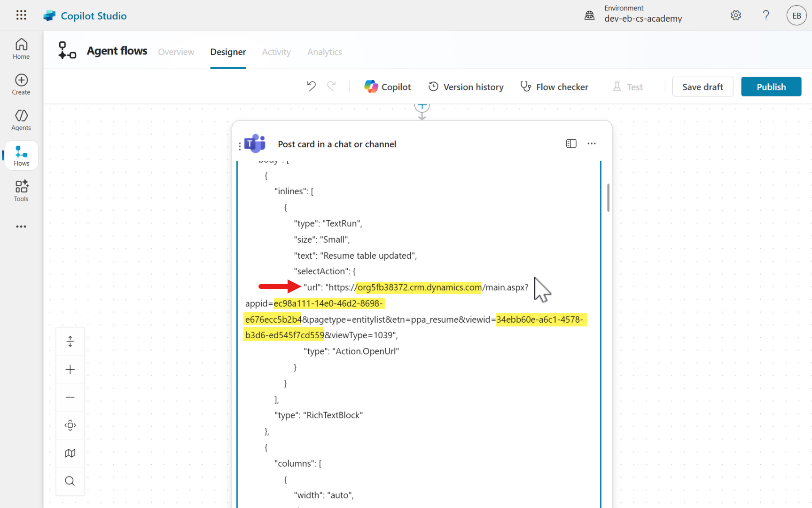
Task: Open the app launcher waffle icon
Action: click(21, 16)
